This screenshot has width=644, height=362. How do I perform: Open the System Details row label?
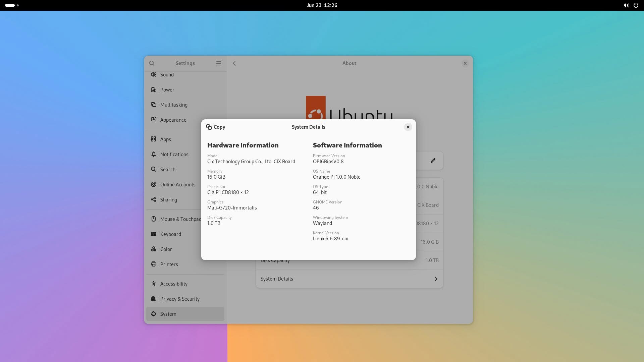277,279
